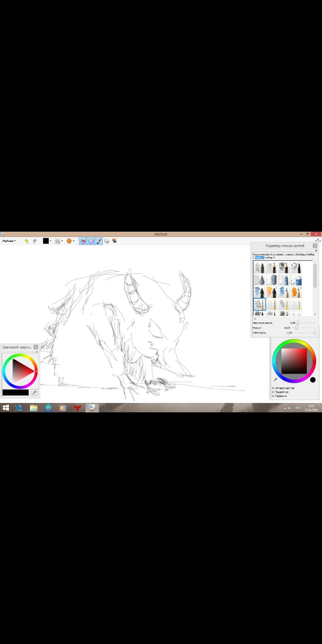The height and width of the screenshot is (644, 322).
Task: Activate the color picker in the right color panel
Action: coord(275,380)
